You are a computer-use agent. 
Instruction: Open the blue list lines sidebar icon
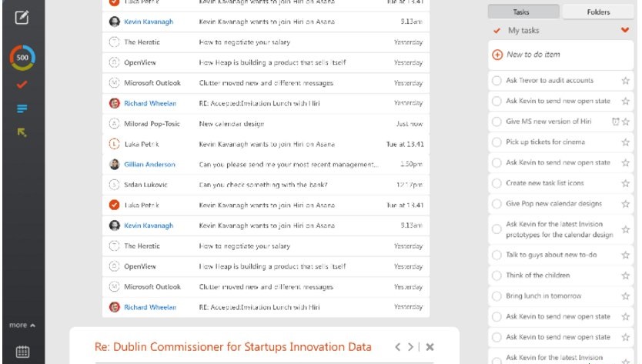[22, 108]
